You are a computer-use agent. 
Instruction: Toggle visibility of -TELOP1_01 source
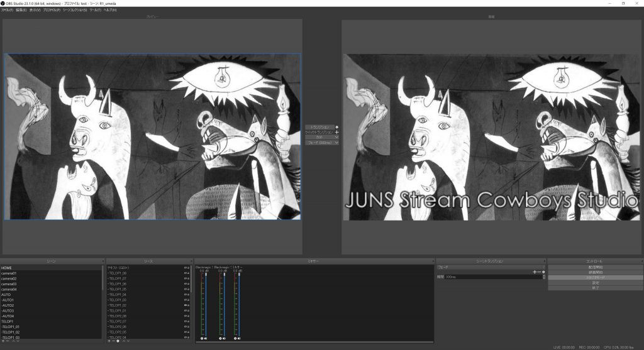(x=186, y=310)
